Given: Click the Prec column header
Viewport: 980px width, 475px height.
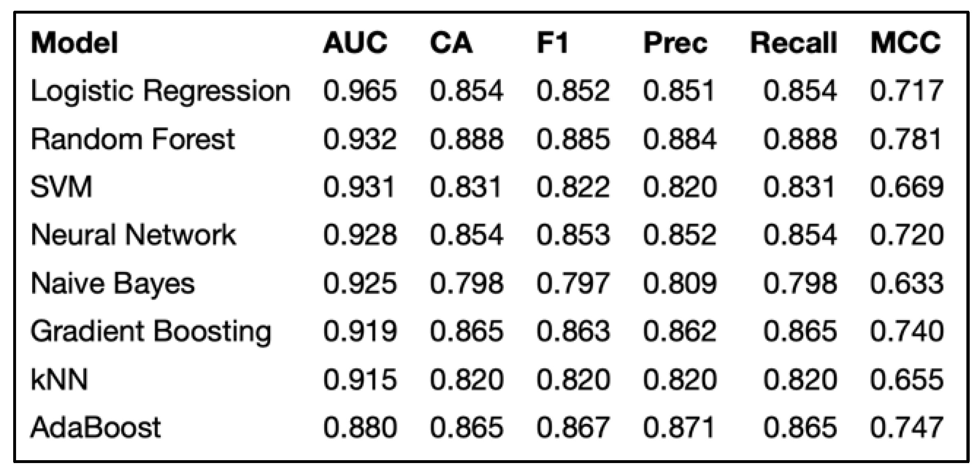Looking at the screenshot, I should [x=675, y=42].
